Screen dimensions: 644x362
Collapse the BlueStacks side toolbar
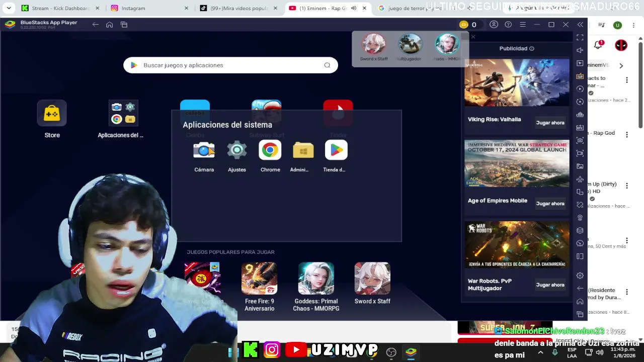click(580, 25)
